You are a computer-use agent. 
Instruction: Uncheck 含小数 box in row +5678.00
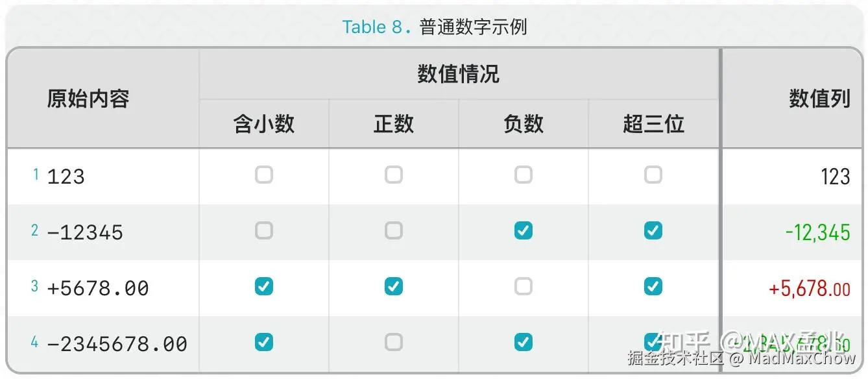[263, 286]
